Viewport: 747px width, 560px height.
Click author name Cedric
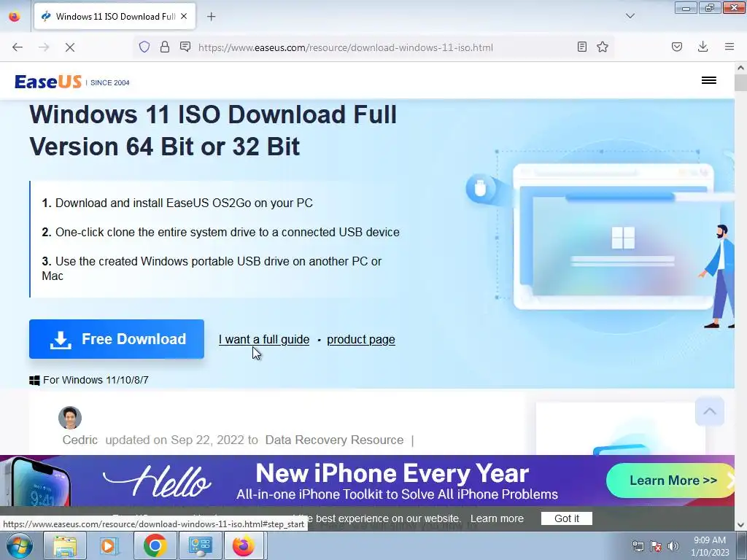point(80,440)
